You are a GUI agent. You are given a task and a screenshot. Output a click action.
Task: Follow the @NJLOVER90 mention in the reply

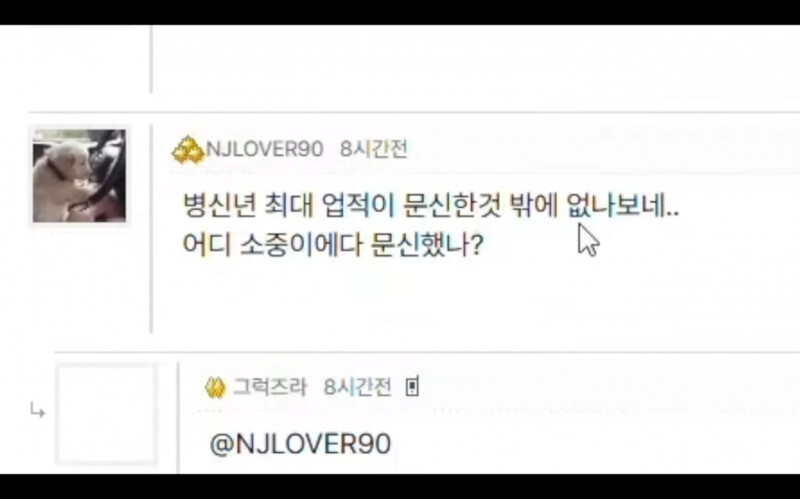pos(301,443)
